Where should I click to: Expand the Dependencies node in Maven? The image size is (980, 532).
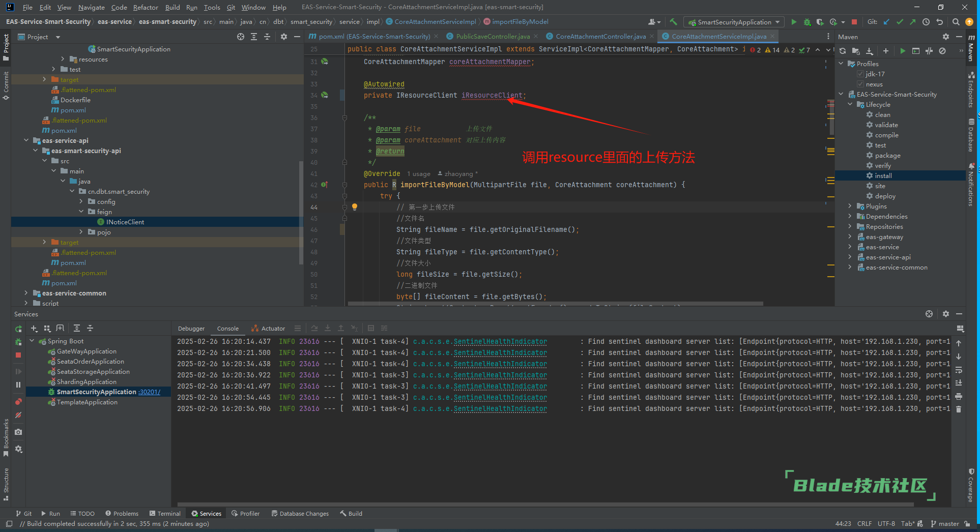850,217
